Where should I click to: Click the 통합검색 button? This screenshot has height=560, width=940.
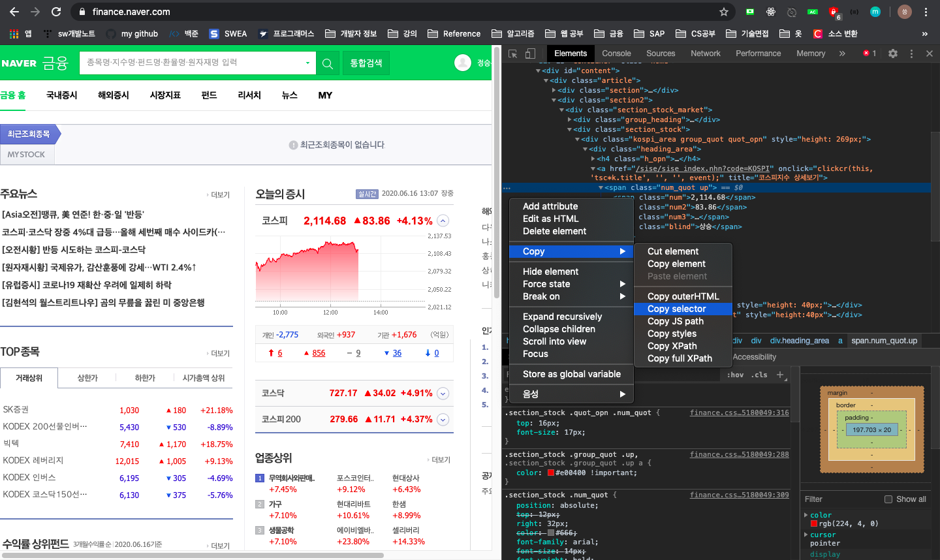pyautogui.click(x=366, y=63)
